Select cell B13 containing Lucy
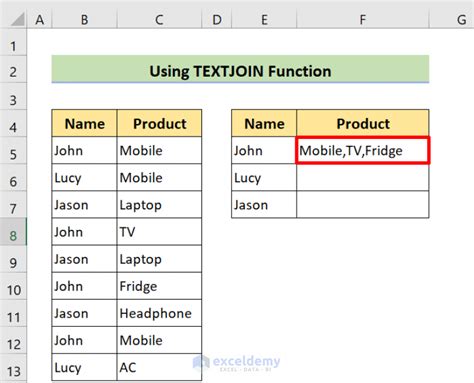This screenshot has height=383, width=474. pos(84,367)
